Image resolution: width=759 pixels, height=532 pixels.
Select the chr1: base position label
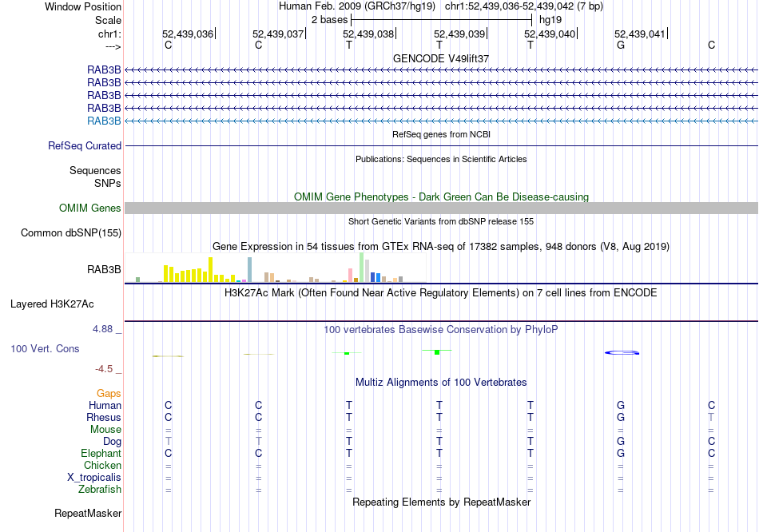[x=109, y=34]
